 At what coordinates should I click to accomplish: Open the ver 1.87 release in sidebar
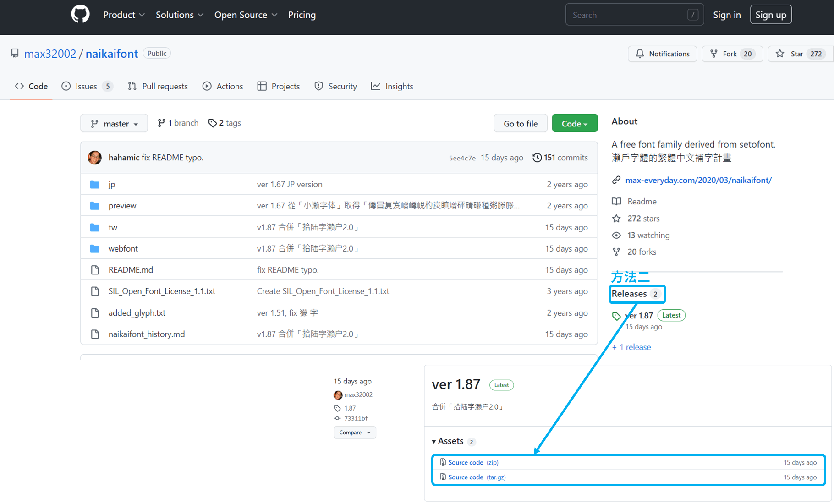click(639, 315)
